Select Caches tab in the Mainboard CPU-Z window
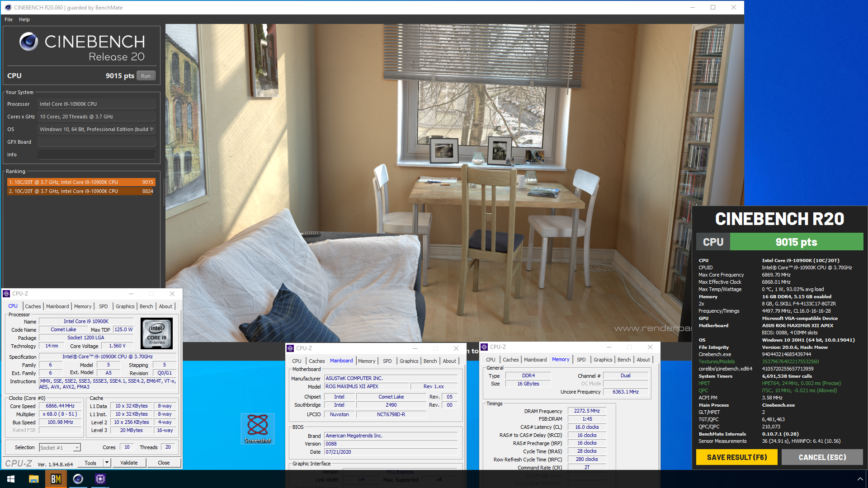The height and width of the screenshot is (488, 868). (x=317, y=361)
